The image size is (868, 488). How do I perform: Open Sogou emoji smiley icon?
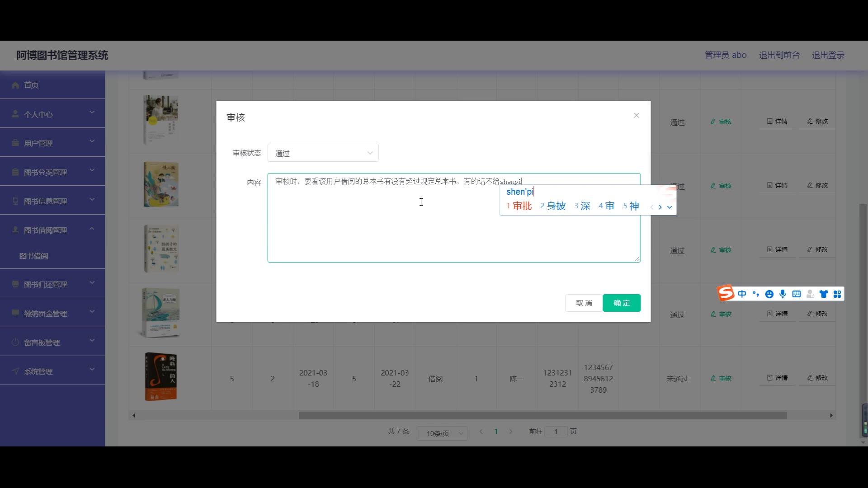tap(769, 294)
